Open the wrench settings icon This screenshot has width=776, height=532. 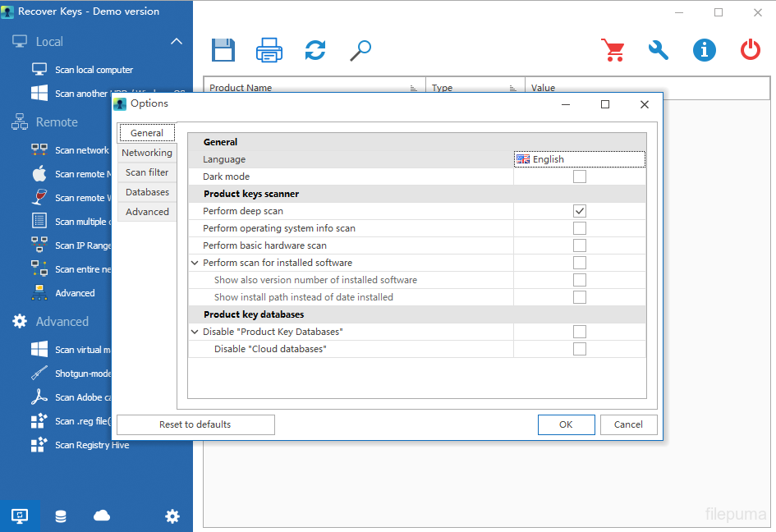(659, 50)
